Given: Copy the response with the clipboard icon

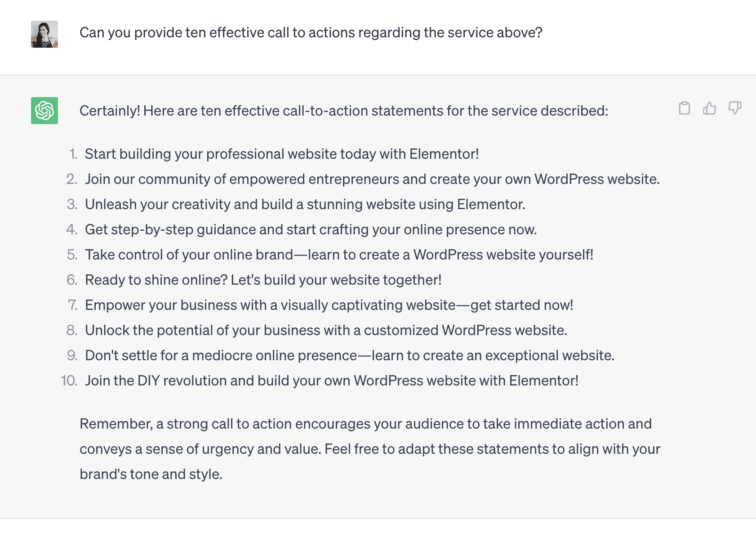Looking at the screenshot, I should coord(684,108).
